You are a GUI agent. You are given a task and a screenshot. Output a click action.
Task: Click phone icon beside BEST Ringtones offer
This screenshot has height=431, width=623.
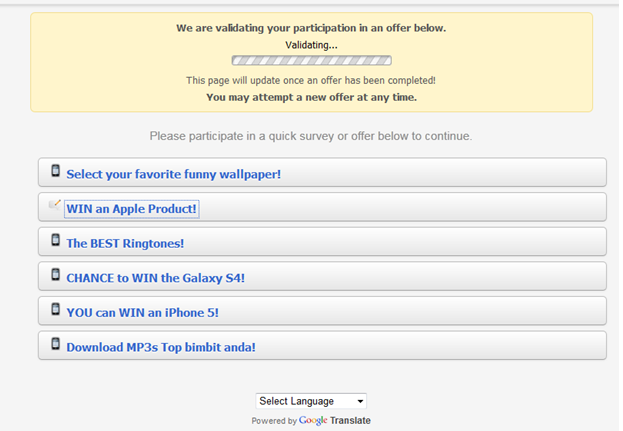click(x=56, y=241)
